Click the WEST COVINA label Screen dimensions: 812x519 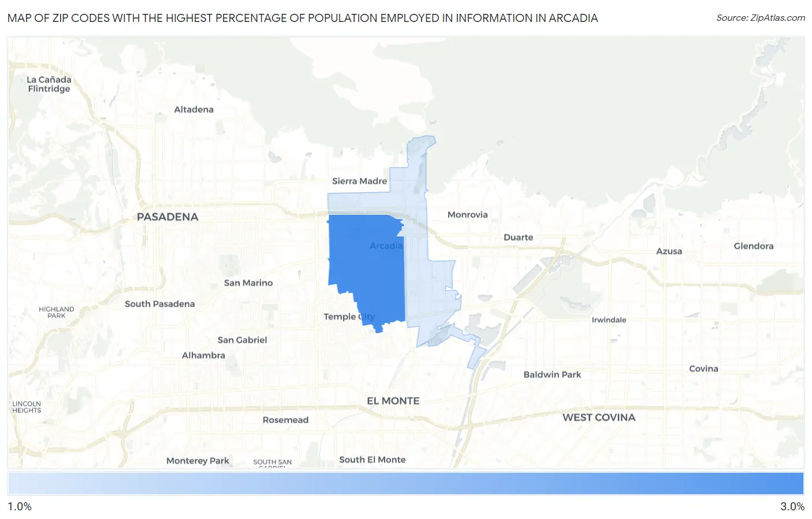coord(599,417)
